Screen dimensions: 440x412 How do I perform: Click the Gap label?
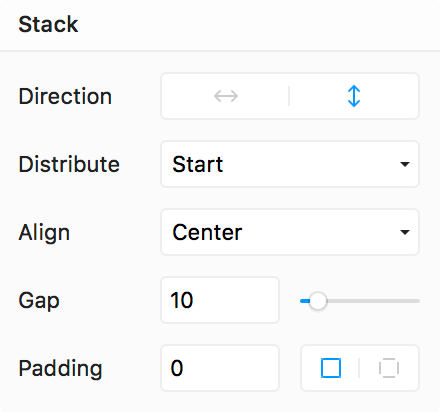point(39,301)
